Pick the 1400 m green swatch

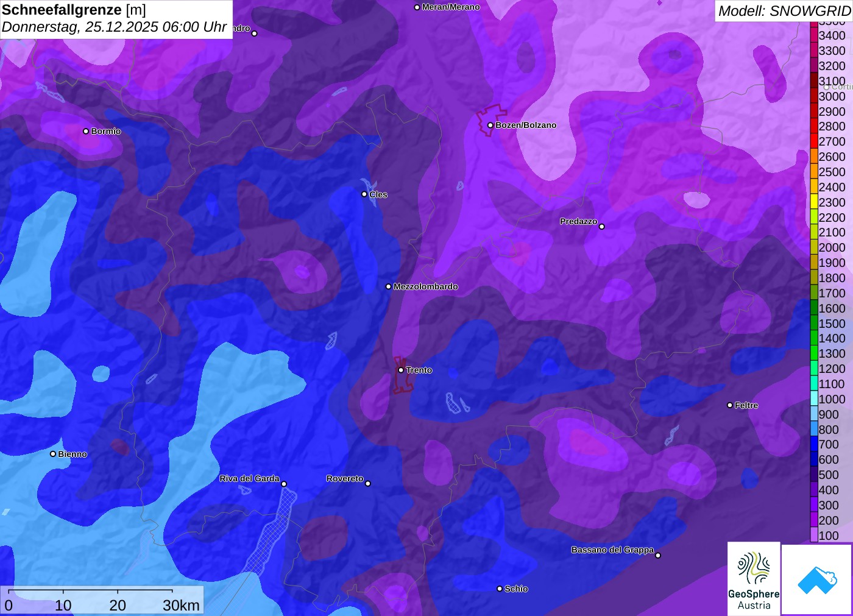coord(813,338)
